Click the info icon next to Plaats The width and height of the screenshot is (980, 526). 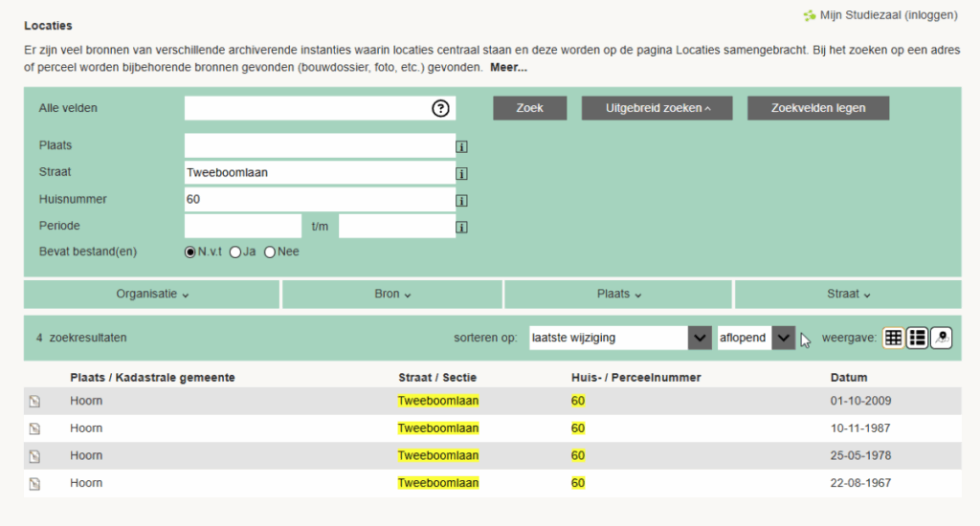460,146
